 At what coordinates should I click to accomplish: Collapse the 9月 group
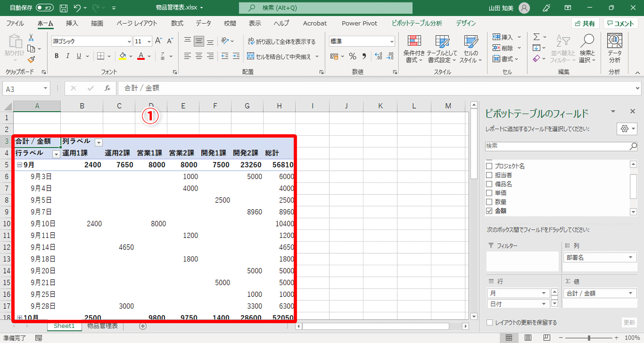19,165
